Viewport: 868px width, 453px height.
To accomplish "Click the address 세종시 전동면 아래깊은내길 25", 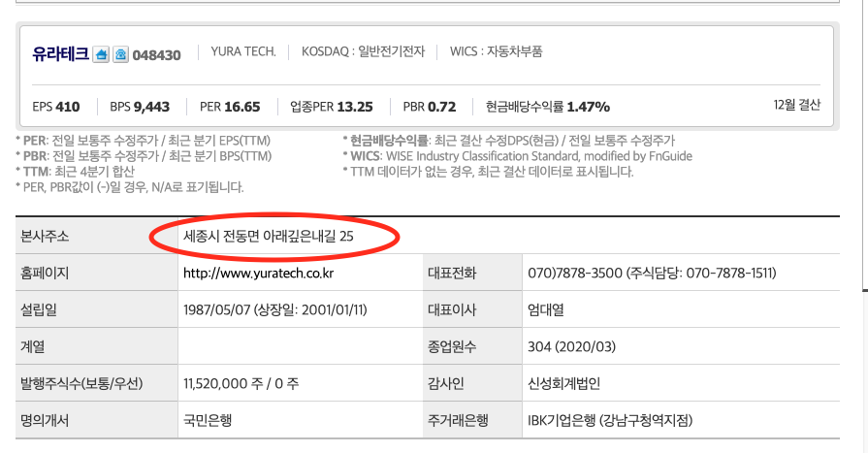I will pos(268,237).
